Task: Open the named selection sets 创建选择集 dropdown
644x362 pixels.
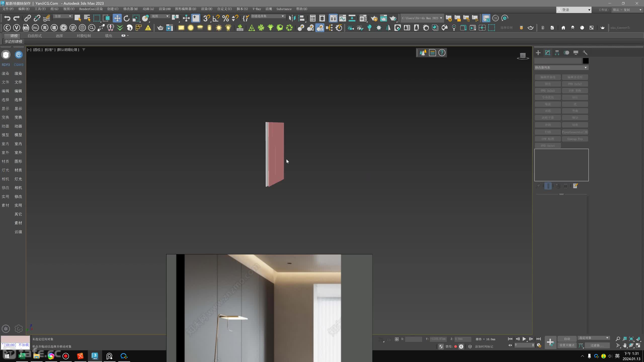Action: [x=268, y=16]
